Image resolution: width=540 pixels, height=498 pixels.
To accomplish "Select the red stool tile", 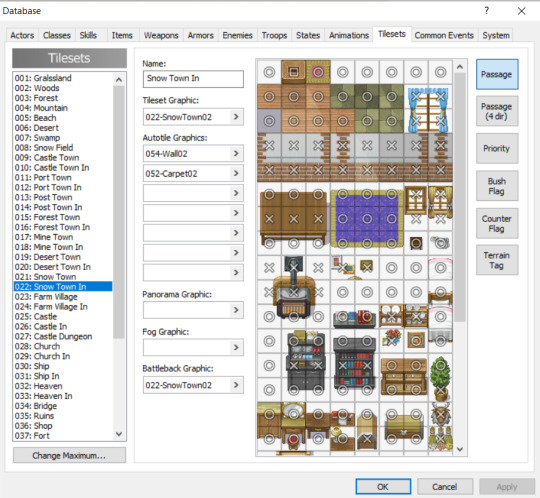I will (x=293, y=440).
